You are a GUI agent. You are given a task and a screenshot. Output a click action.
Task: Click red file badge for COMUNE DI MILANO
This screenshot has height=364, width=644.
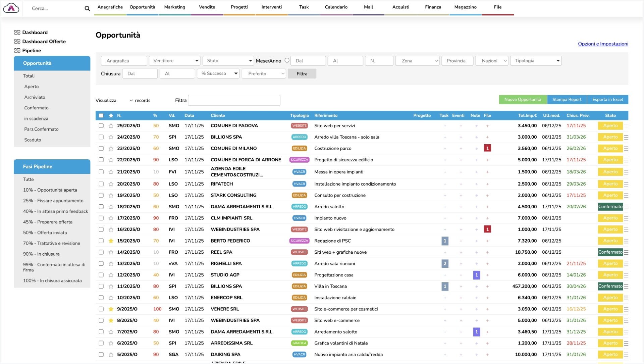point(487,148)
